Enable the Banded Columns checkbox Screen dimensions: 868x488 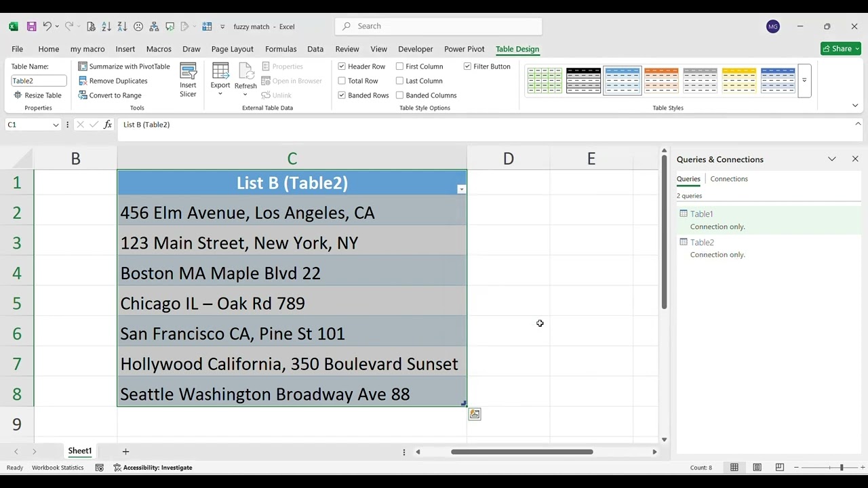(400, 96)
